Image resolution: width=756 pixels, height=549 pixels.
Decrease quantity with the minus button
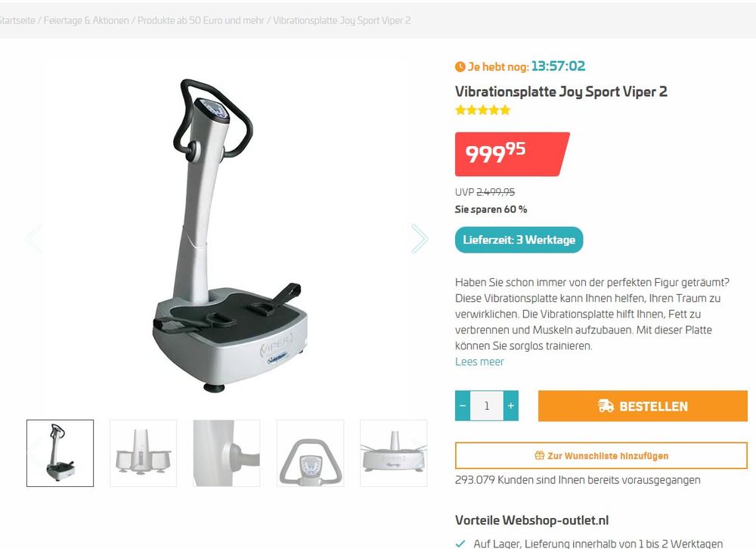pyautogui.click(x=463, y=406)
